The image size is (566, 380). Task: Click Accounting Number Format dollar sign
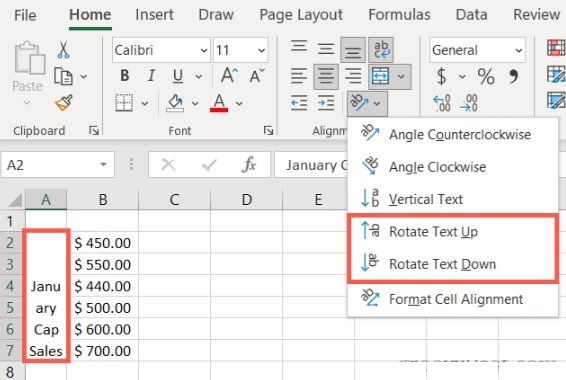point(441,77)
